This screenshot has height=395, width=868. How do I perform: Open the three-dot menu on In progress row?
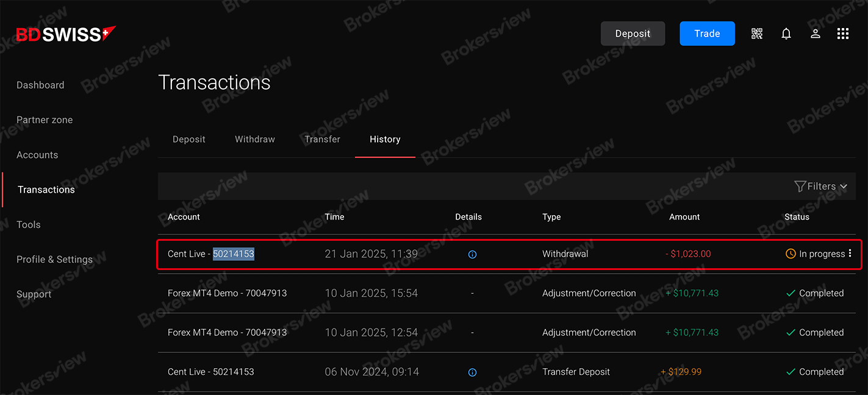point(850,254)
